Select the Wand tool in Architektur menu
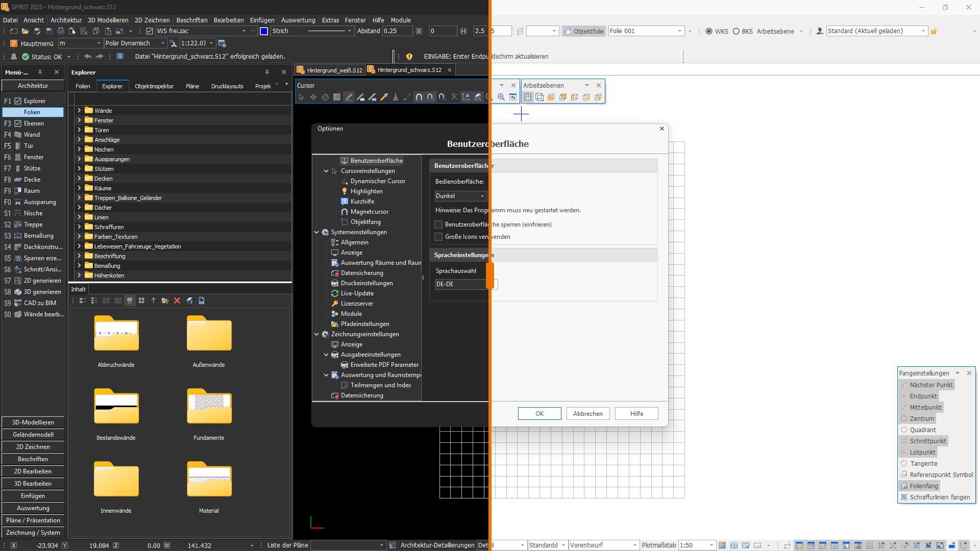The height and width of the screenshot is (551, 980). coord(32,135)
